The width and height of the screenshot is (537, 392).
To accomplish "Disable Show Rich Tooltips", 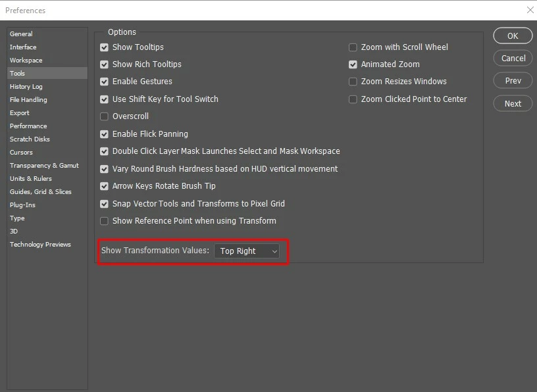I will click(x=104, y=64).
